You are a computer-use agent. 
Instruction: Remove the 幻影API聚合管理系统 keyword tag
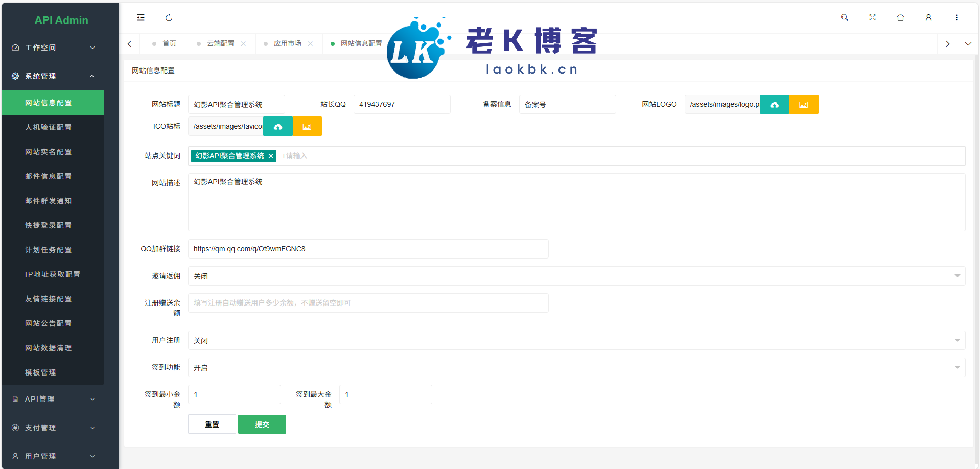tap(271, 156)
